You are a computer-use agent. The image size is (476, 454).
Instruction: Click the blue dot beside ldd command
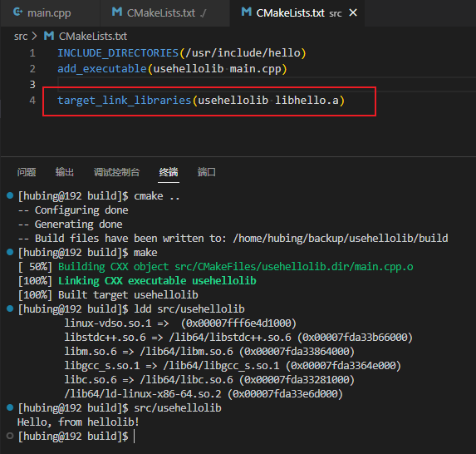click(x=10, y=308)
